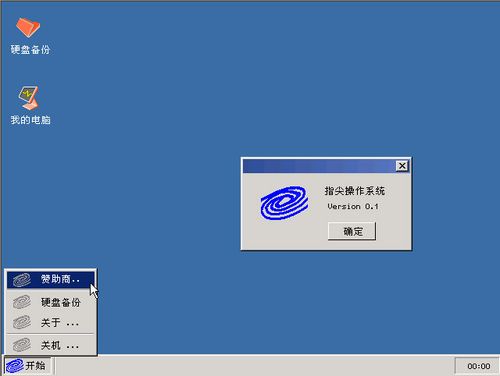This screenshot has width=500, height=376.
Task: Click the swirl icon beside 赞助商 menu entry
Action: tap(22, 280)
